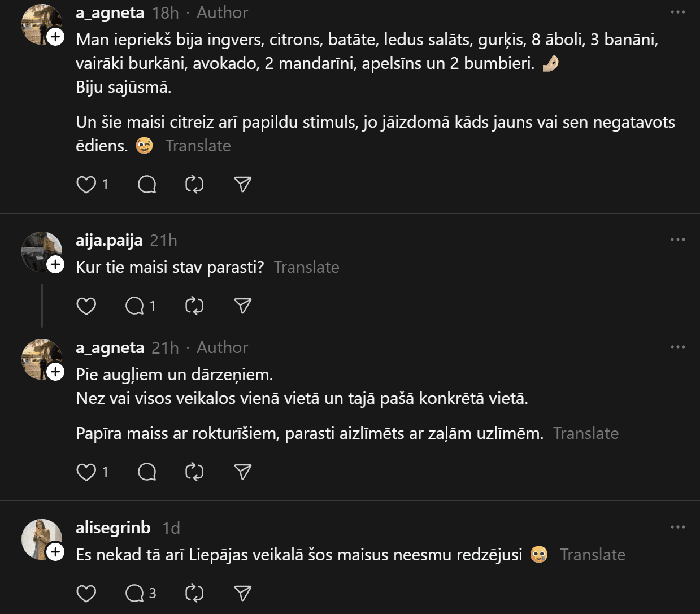Open more options for alisegrinb's comment
The height and width of the screenshot is (614, 700).
pyautogui.click(x=677, y=527)
